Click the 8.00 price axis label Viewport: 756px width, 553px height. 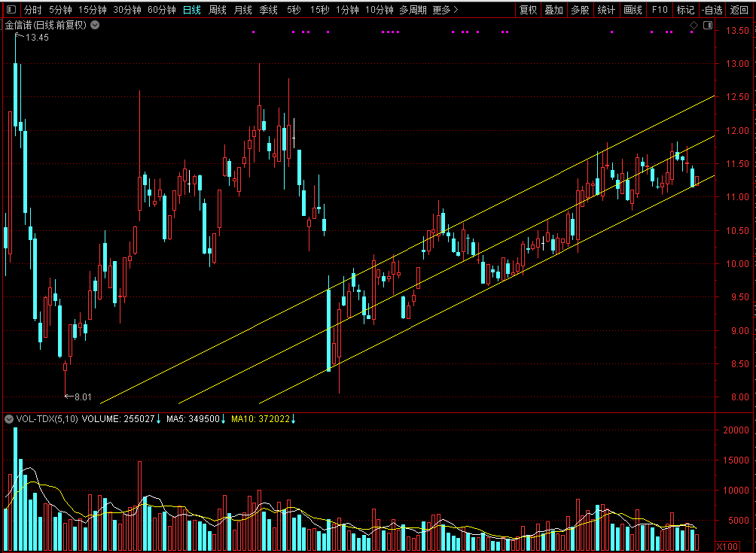(x=739, y=397)
